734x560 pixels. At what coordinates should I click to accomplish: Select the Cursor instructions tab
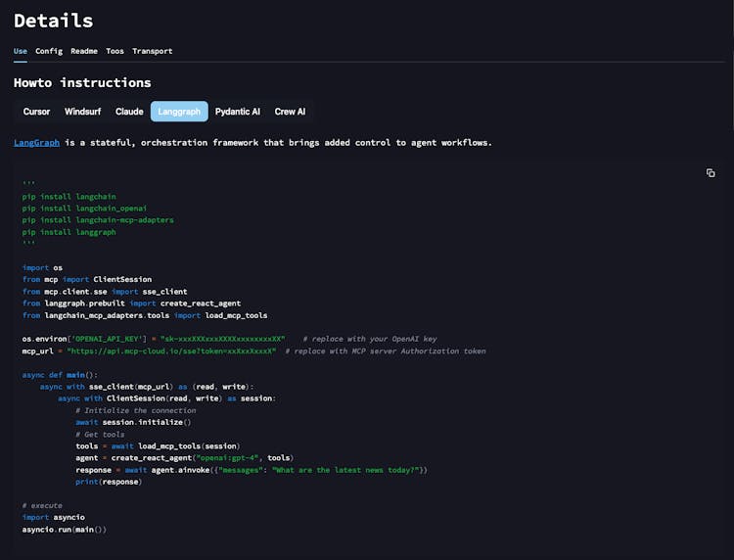36,112
